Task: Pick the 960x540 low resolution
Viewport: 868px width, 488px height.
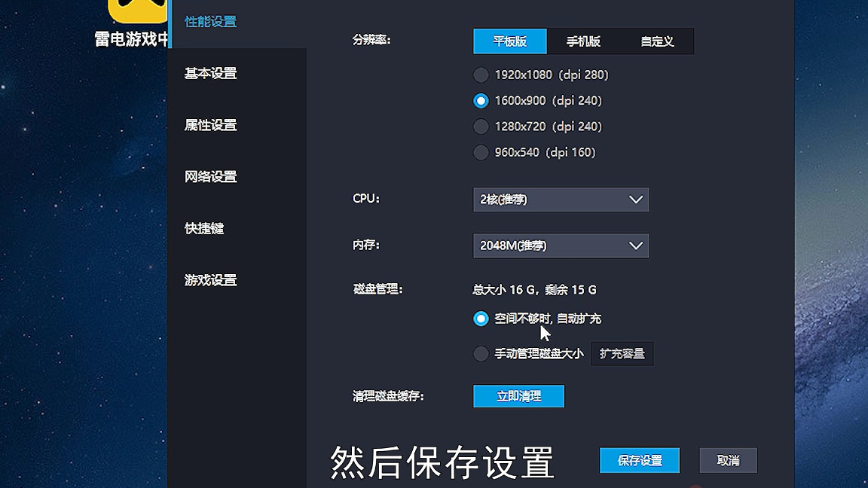Action: point(481,152)
